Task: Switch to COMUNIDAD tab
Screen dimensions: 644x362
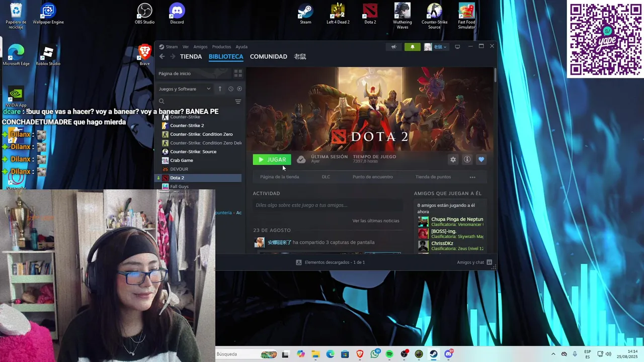Action: click(269, 57)
